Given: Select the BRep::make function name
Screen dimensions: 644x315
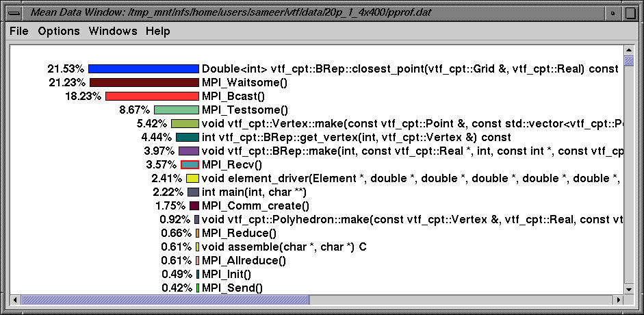Looking at the screenshot, I should pyautogui.click(x=412, y=151).
